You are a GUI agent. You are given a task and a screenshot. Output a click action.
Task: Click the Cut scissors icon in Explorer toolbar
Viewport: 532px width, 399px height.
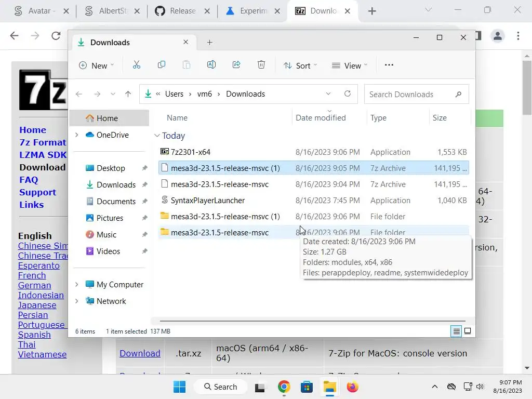click(x=137, y=65)
